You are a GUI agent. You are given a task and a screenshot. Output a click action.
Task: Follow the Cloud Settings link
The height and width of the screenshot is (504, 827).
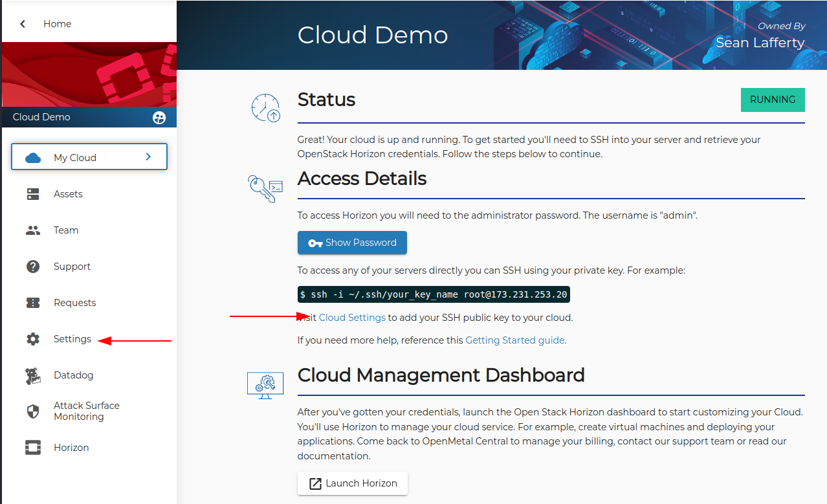(352, 318)
